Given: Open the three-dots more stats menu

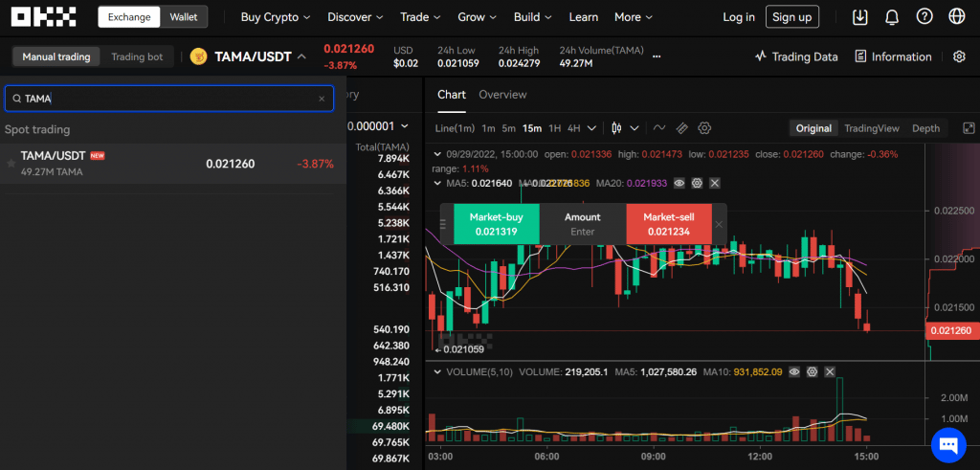Looking at the screenshot, I should click(x=657, y=56).
